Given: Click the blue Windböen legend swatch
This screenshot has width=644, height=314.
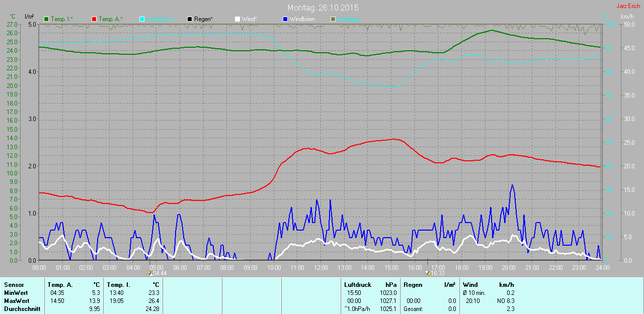Looking at the screenshot, I should [285, 19].
